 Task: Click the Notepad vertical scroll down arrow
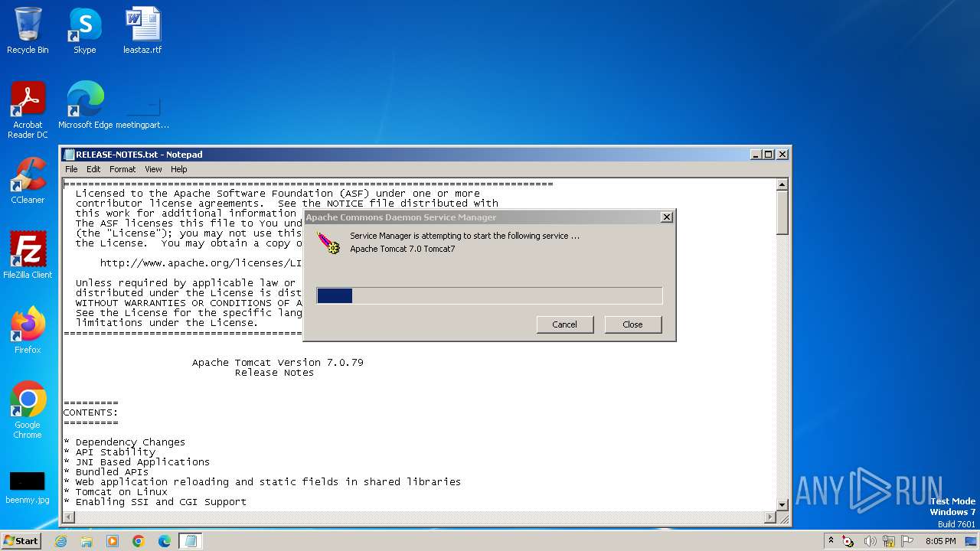click(x=782, y=505)
